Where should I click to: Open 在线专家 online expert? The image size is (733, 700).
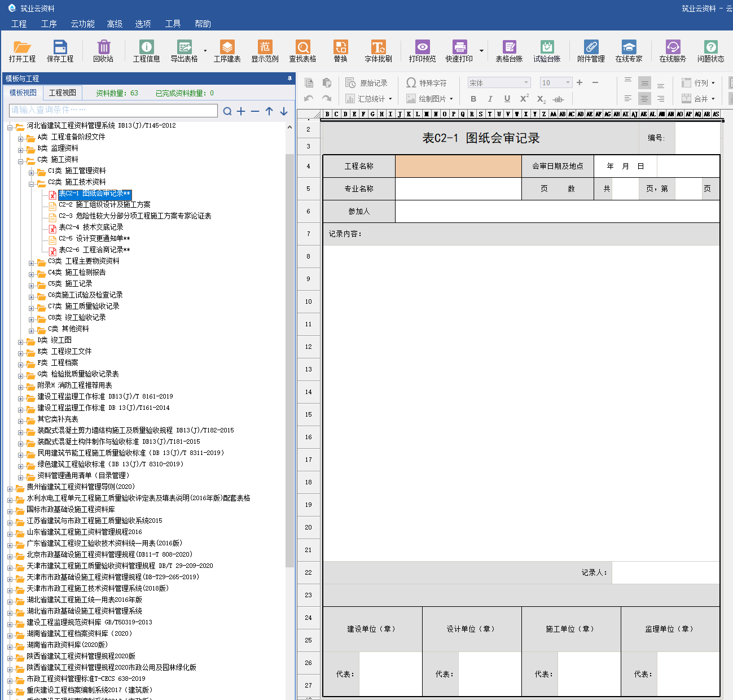coord(629,51)
